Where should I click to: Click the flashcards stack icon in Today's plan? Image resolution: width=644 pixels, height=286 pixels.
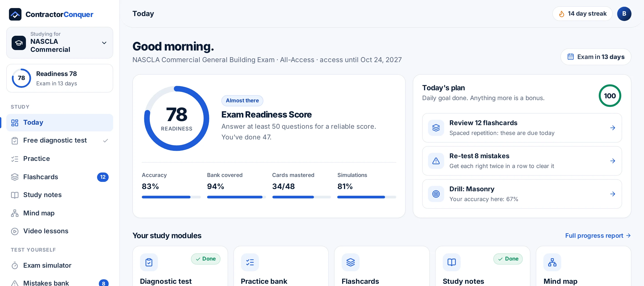436,128
